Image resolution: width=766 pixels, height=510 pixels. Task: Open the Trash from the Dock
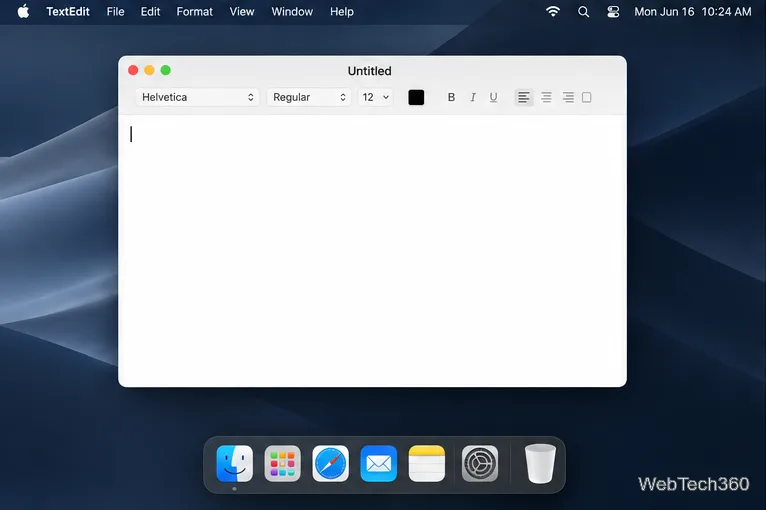tap(540, 464)
